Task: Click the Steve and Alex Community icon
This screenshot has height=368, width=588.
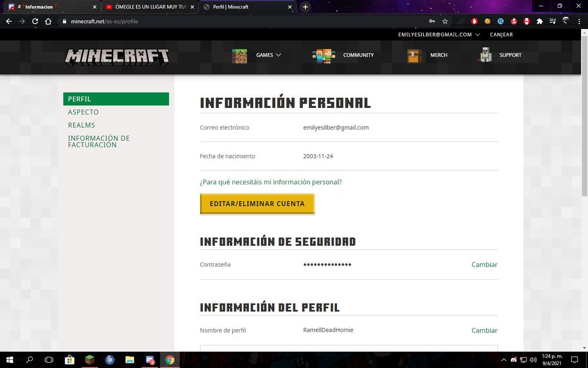Action: 324,55
